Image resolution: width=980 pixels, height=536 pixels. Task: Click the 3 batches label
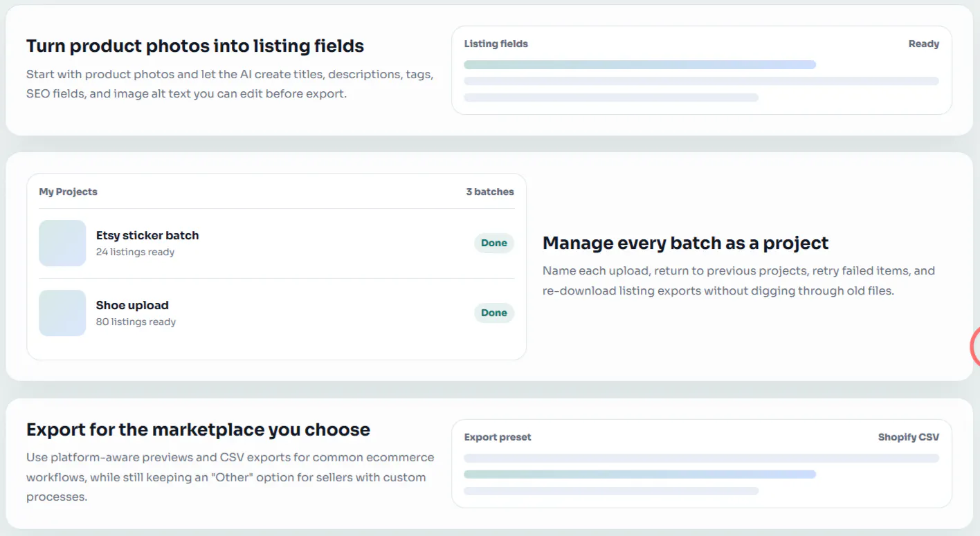coord(490,192)
